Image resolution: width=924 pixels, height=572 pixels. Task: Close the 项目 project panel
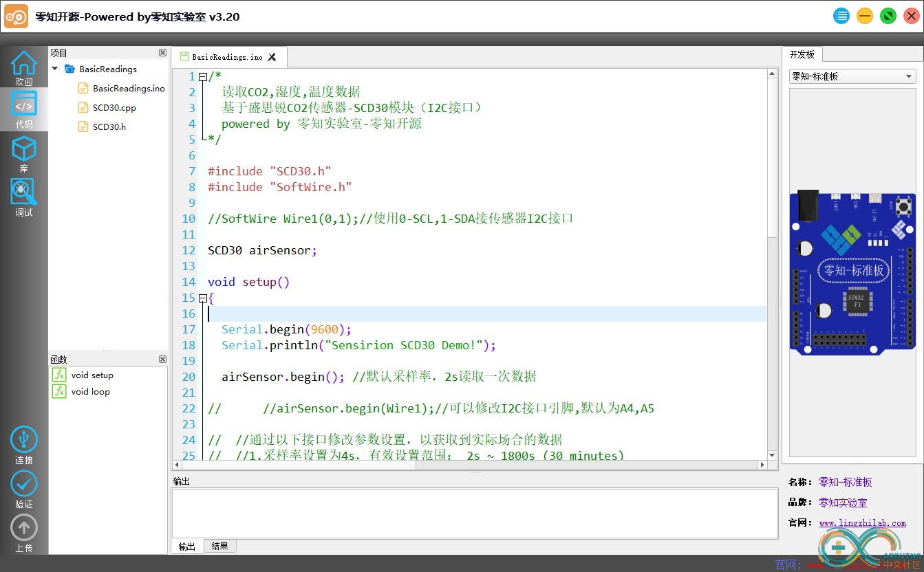pos(162,52)
